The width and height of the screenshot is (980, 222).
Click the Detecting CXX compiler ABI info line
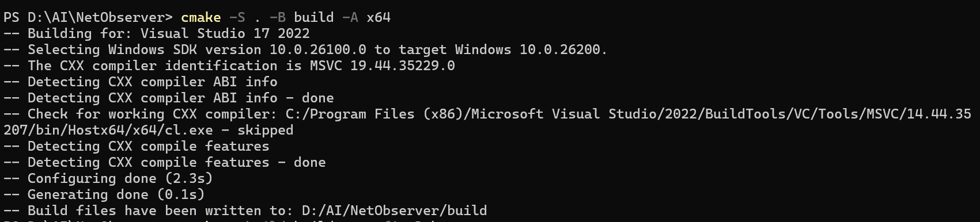[141, 82]
